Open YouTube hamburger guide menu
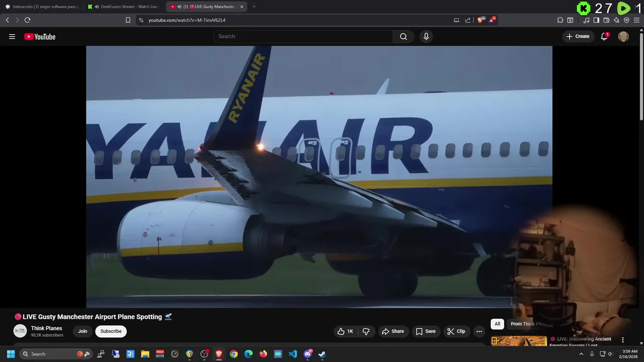Viewport: 644px width, 362px height. [x=12, y=36]
